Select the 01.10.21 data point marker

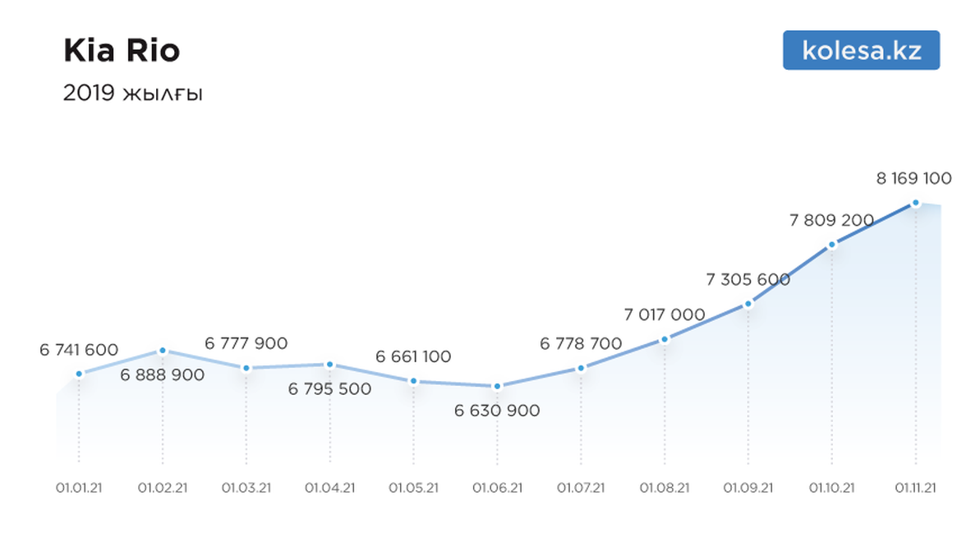click(x=832, y=245)
